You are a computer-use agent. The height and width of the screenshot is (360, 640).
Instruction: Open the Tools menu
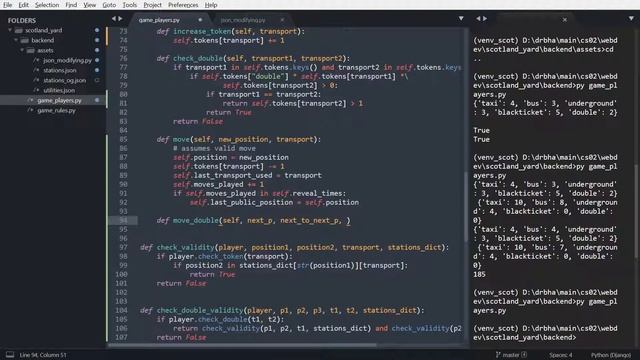click(130, 5)
